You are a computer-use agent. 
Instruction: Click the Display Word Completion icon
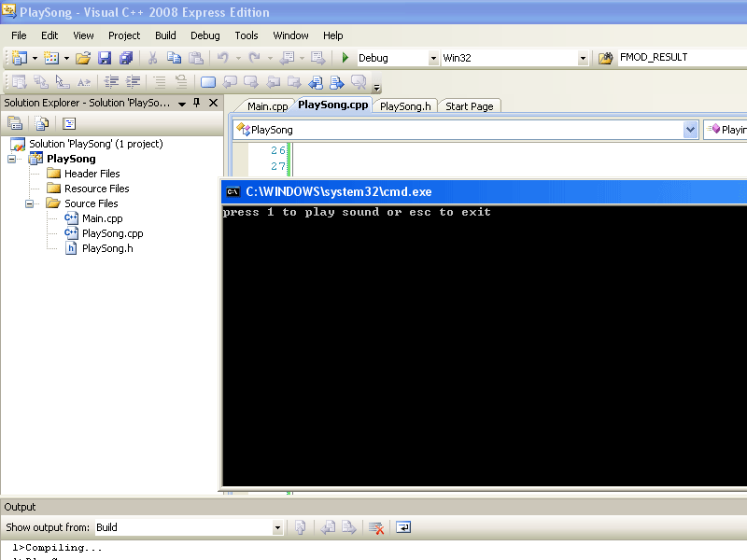(x=84, y=82)
